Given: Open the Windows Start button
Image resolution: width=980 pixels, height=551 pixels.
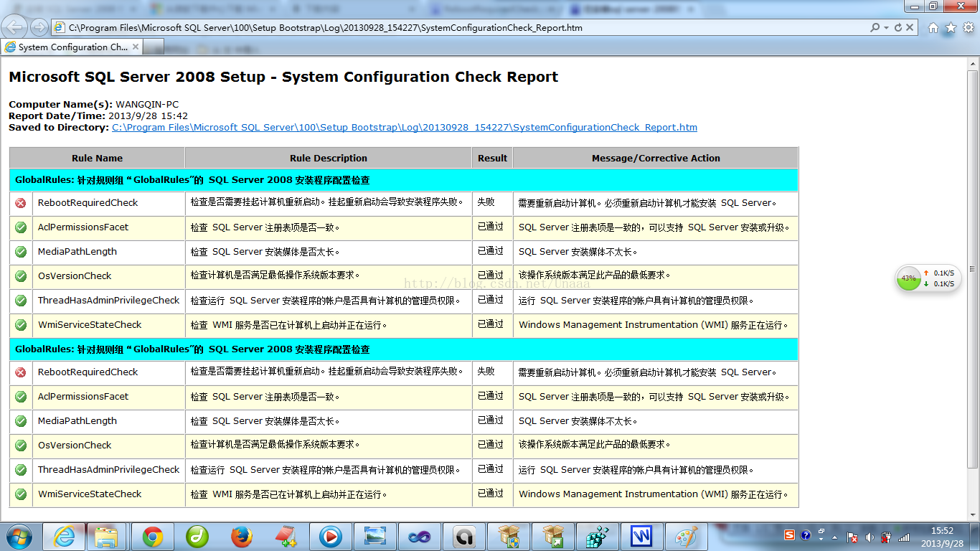Looking at the screenshot, I should 19,537.
